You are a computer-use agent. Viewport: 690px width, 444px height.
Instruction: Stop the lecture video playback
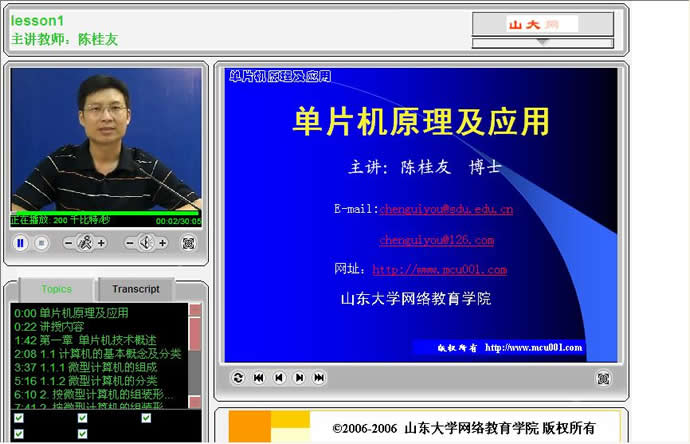pyautogui.click(x=41, y=243)
